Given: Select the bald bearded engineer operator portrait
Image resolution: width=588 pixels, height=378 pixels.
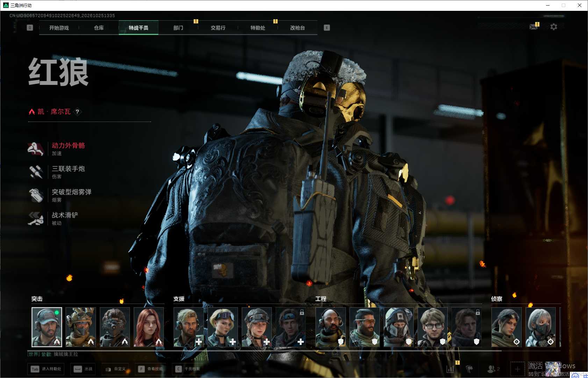Looking at the screenshot, I should pos(331,327).
